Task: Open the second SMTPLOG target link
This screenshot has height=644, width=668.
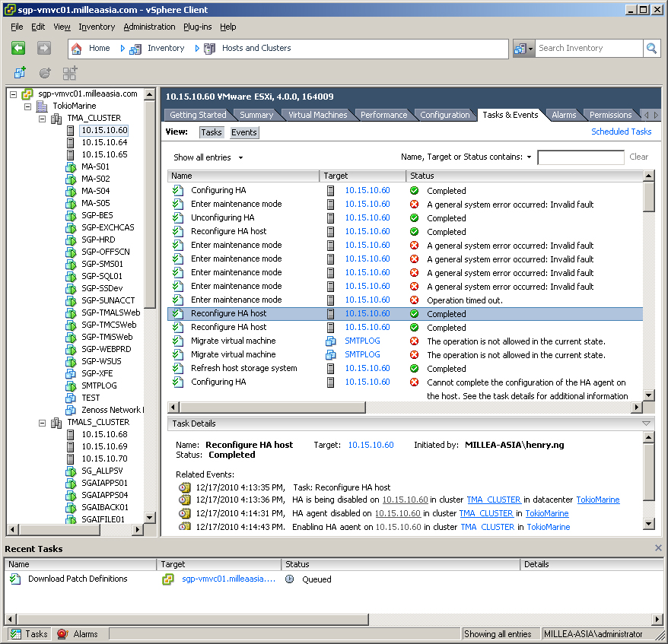Action: coord(363,354)
